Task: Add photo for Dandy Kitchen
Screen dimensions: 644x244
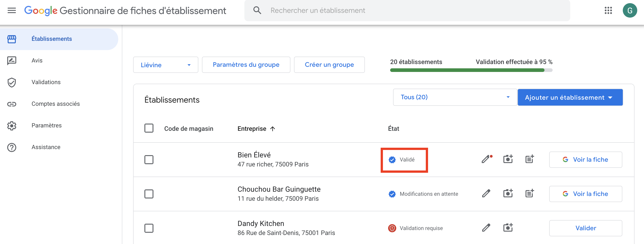Action: coord(508,228)
